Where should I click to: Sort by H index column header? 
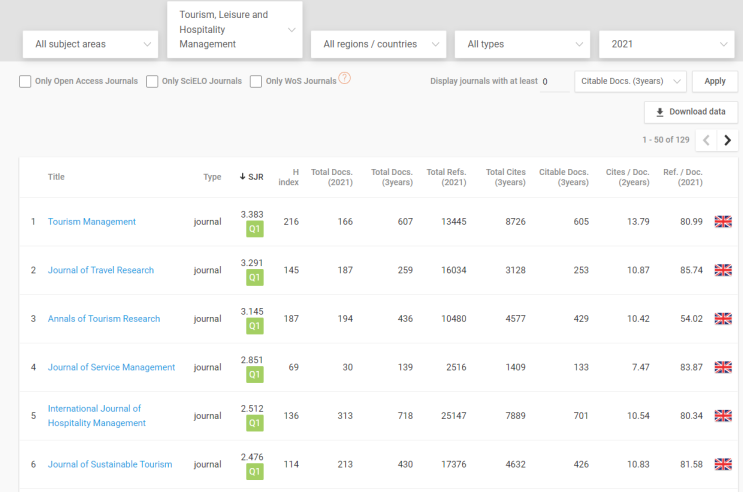point(289,177)
